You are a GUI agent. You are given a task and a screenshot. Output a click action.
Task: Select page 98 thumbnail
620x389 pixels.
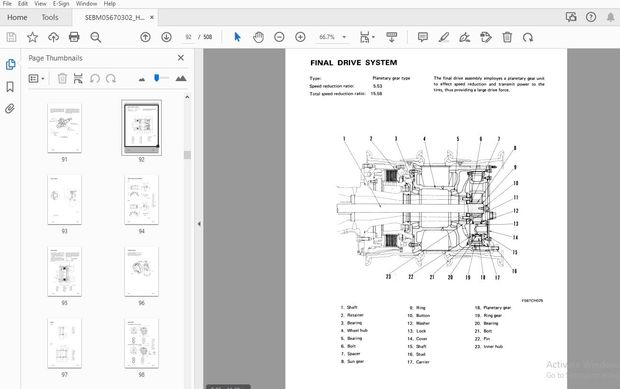tap(142, 344)
